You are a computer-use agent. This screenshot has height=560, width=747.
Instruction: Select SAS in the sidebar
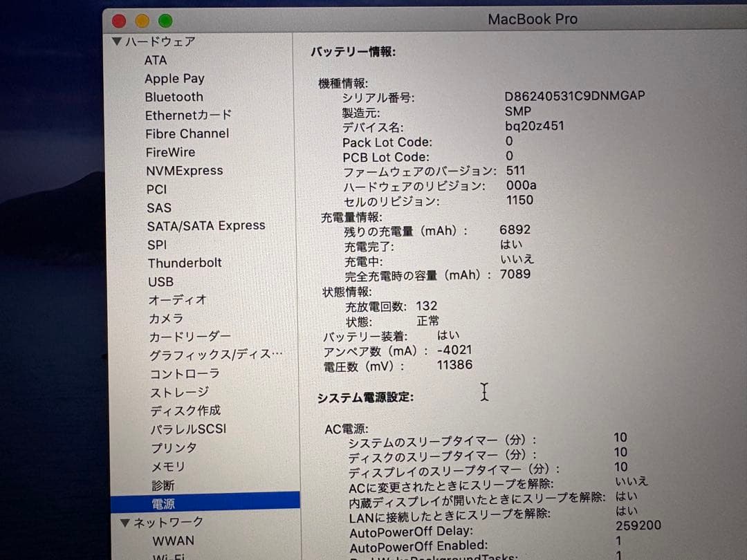point(159,208)
